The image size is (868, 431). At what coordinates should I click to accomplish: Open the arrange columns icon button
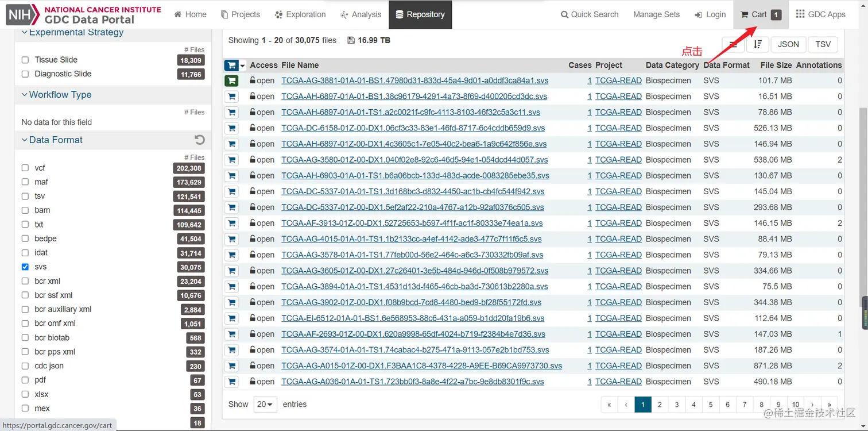pyautogui.click(x=733, y=44)
